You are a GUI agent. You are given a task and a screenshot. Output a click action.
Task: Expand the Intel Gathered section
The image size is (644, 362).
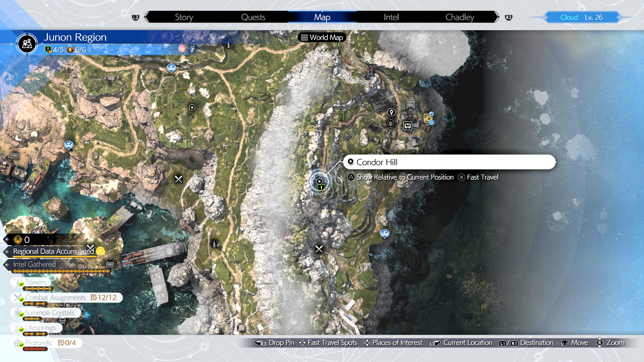[35, 264]
